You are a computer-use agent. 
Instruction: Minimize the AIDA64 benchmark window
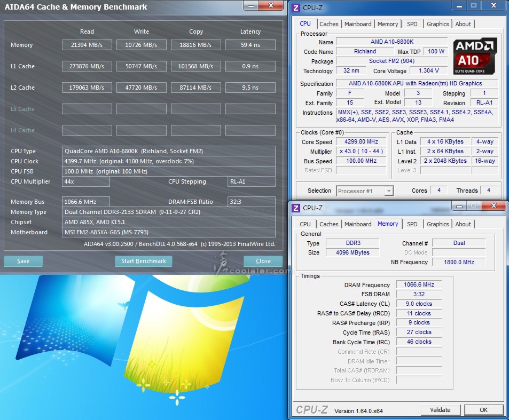[251, 6]
